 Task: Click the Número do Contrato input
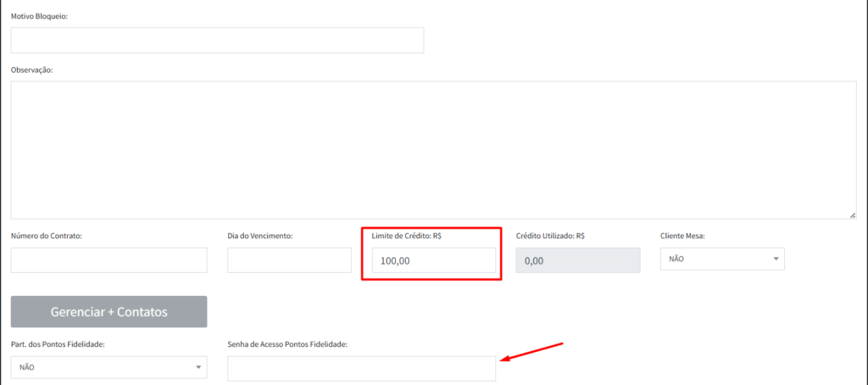[x=108, y=260]
